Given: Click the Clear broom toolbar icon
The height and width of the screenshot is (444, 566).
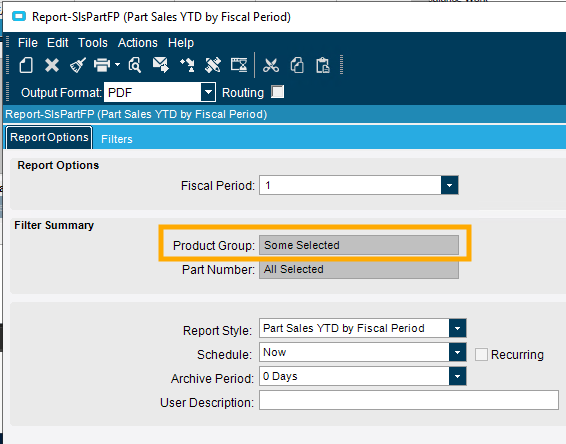Looking at the screenshot, I should (x=78, y=65).
